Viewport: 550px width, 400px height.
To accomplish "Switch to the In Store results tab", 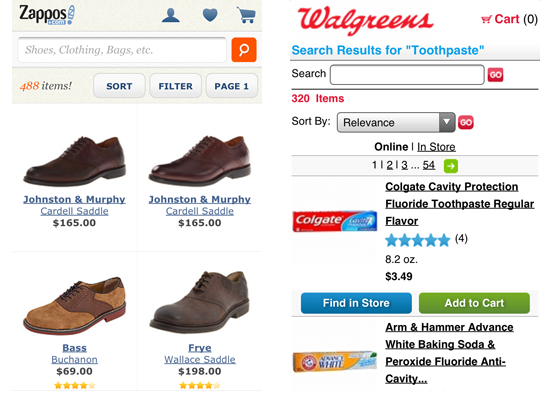I will [x=436, y=147].
